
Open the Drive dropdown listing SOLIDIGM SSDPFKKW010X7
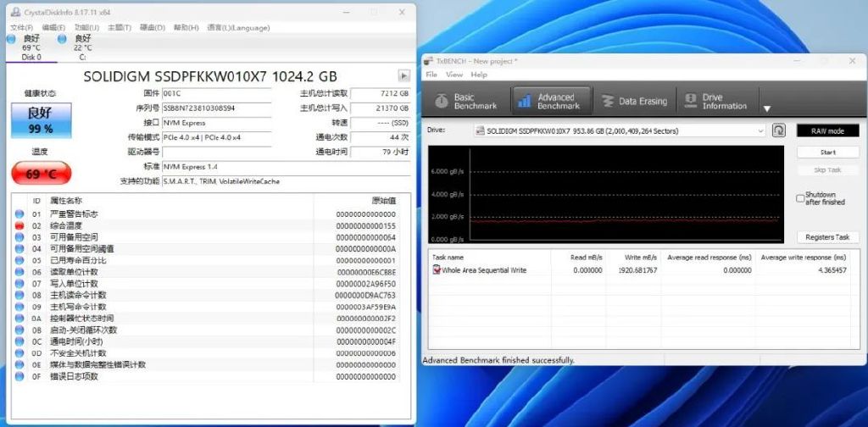pyautogui.click(x=620, y=131)
